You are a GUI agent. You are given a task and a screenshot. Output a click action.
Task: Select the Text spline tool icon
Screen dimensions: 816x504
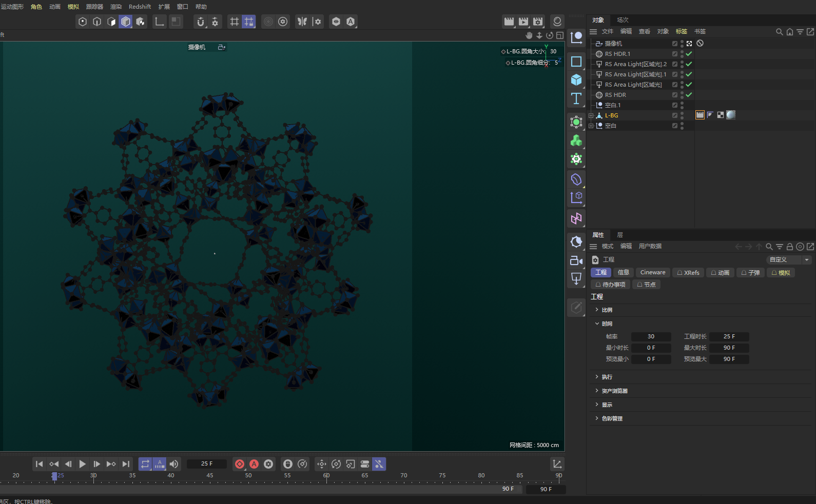click(x=576, y=98)
